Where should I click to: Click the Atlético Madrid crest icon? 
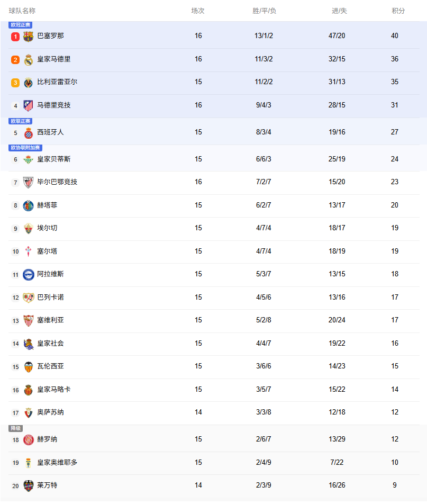[x=29, y=106]
